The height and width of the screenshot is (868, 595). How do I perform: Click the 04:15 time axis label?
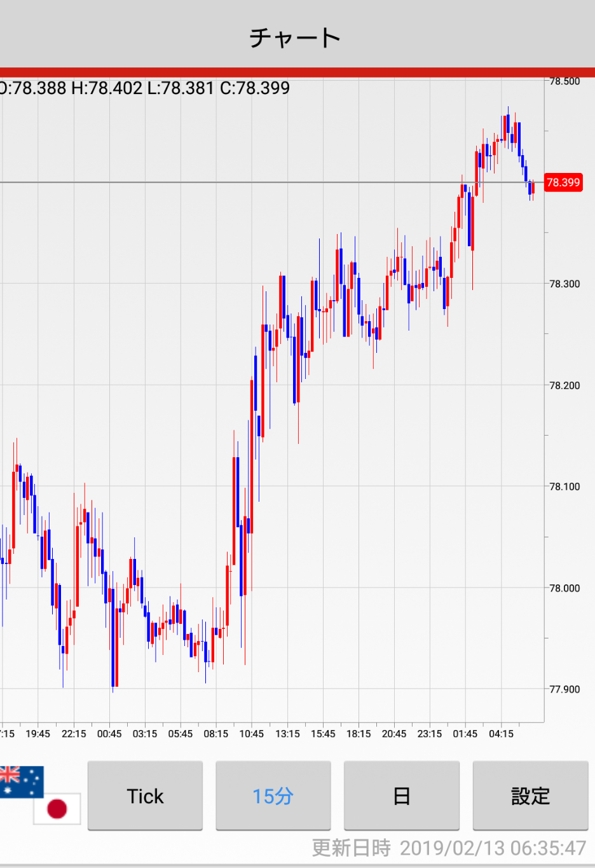click(501, 734)
